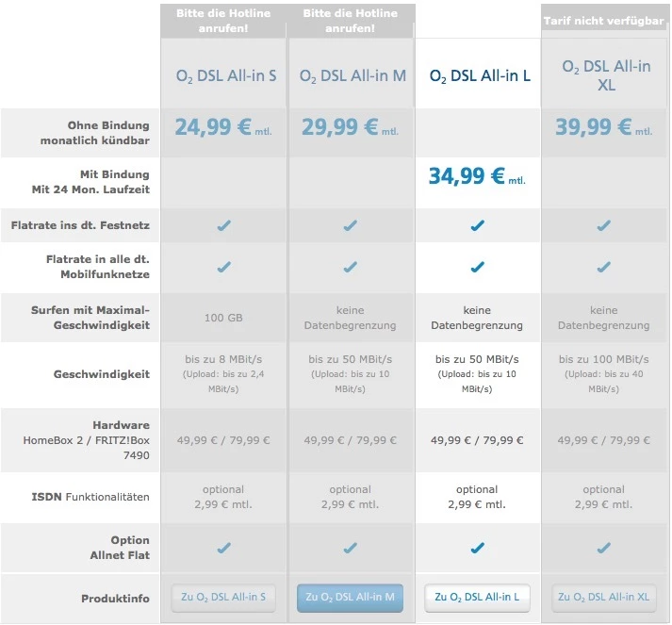
Task: Click Mobilfunknetze flatrate checkmark for All-in S
Action: [x=223, y=267]
